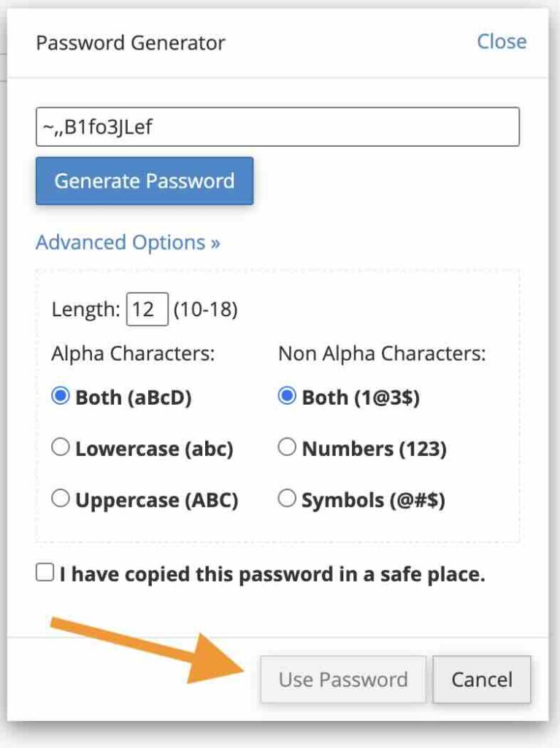Cancel the password generator dialog
This screenshot has width=560, height=748.
[481, 679]
